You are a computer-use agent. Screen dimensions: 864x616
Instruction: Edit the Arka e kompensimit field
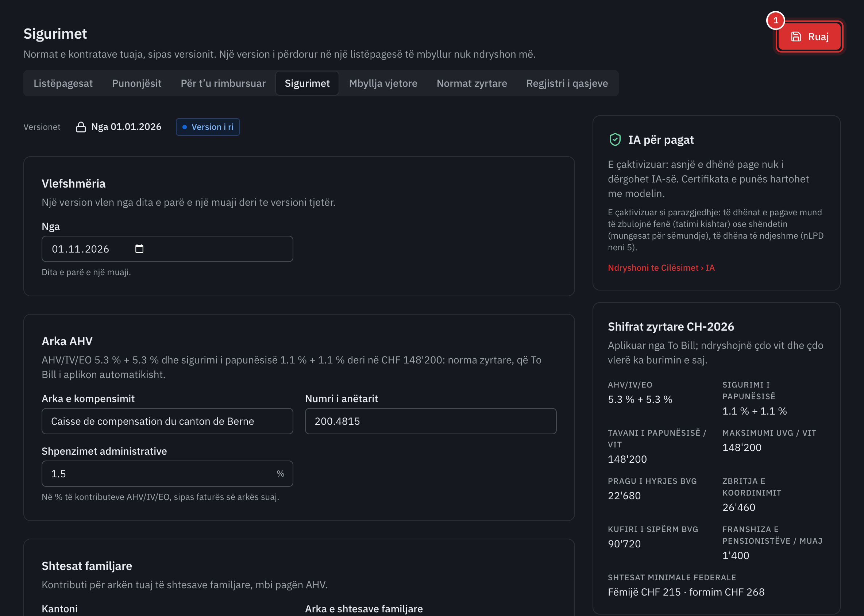[x=167, y=421]
